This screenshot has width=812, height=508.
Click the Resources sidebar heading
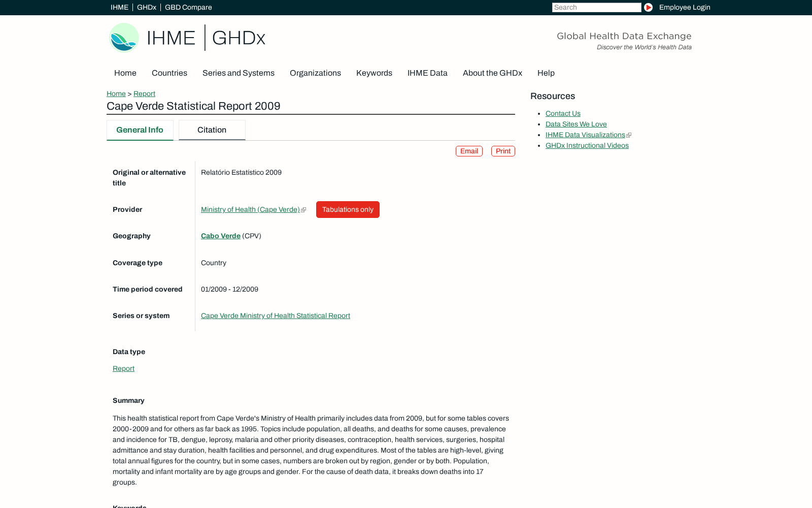[x=553, y=96]
